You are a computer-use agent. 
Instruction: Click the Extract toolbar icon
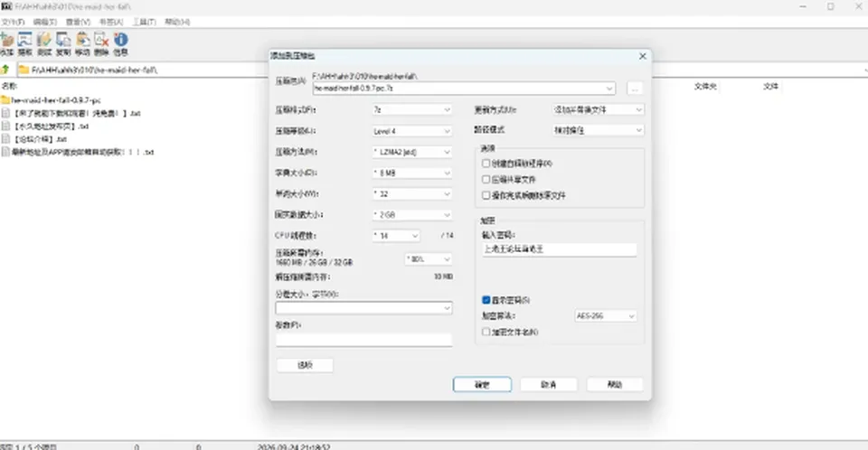click(25, 40)
